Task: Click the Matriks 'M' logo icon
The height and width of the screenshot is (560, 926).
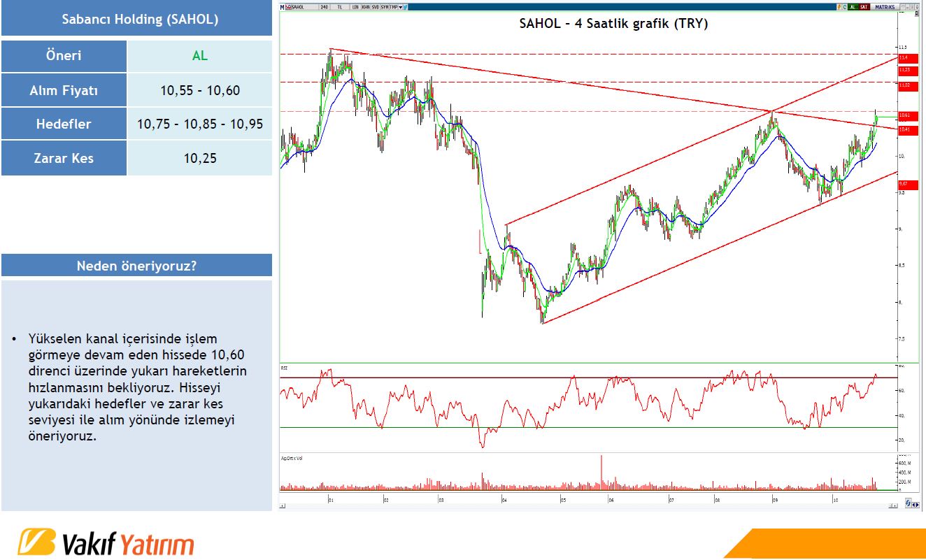Action: pos(282,7)
